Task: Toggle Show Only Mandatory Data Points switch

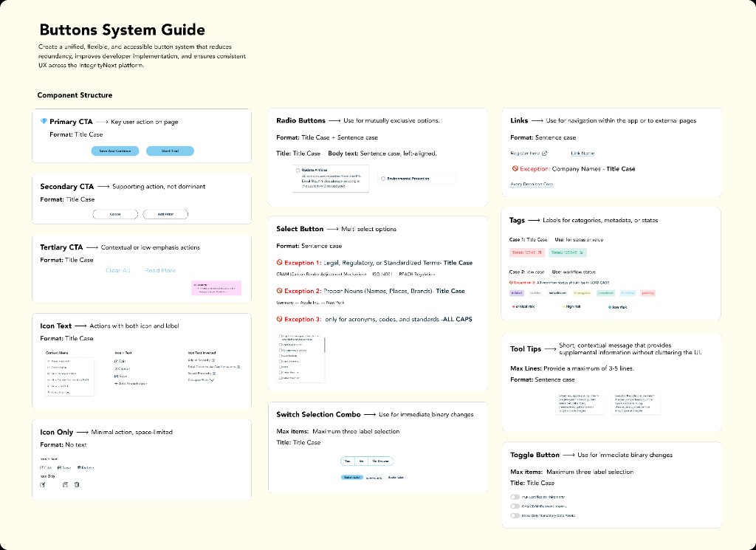Action: [x=515, y=516]
